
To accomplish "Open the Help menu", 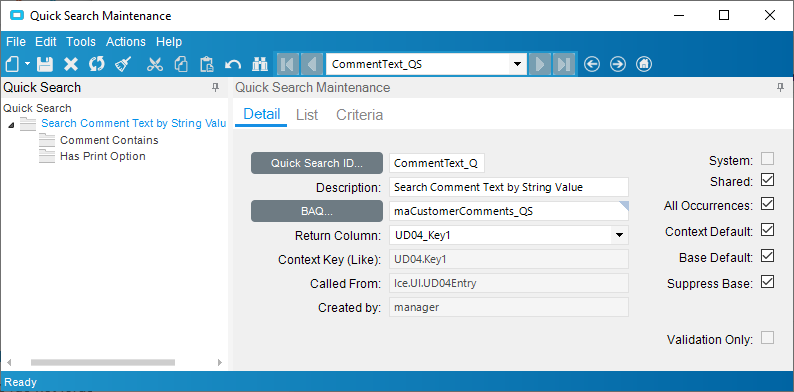I will pyautogui.click(x=169, y=42).
